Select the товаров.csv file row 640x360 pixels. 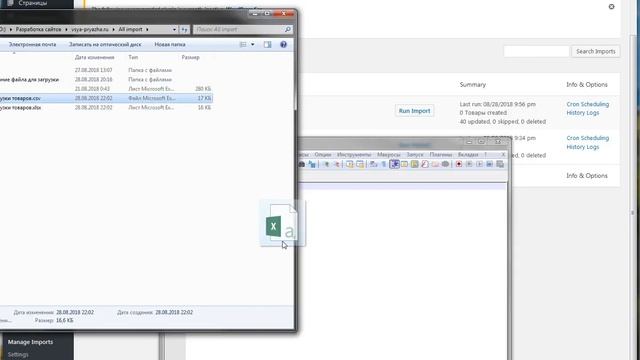tap(106, 98)
